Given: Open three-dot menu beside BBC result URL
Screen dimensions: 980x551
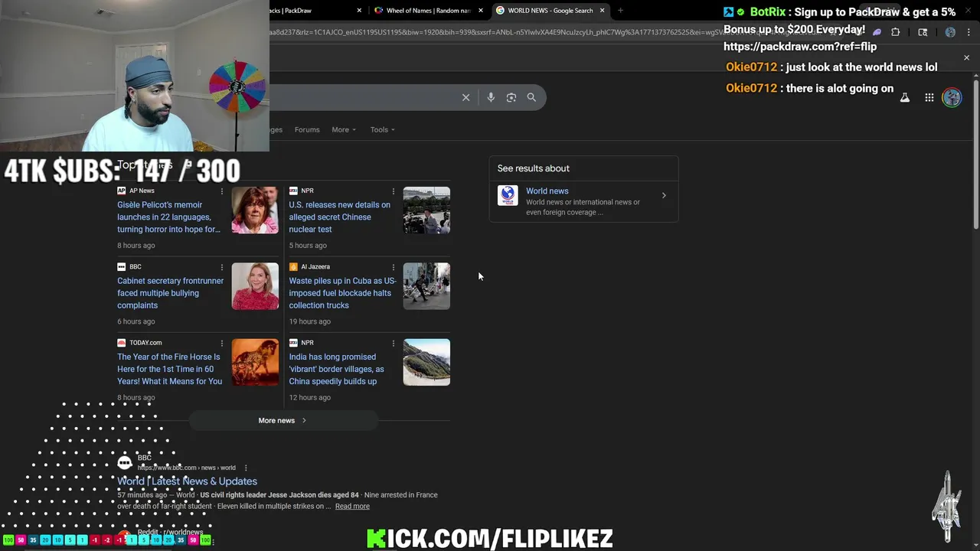Looking at the screenshot, I should tap(246, 468).
